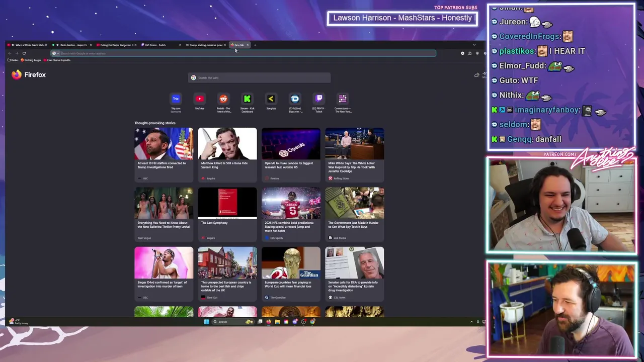Open Senator DEA Epstein story card
Viewport: 644px width, 362px height.
(355, 274)
